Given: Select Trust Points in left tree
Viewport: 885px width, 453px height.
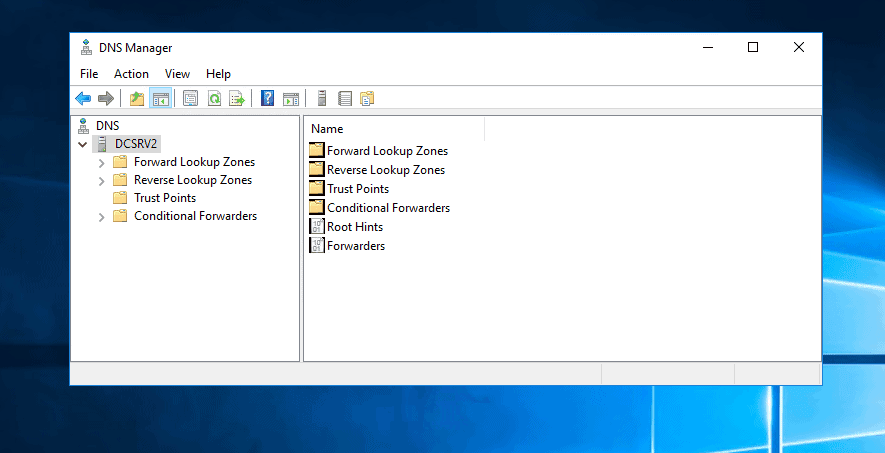Looking at the screenshot, I should (165, 198).
